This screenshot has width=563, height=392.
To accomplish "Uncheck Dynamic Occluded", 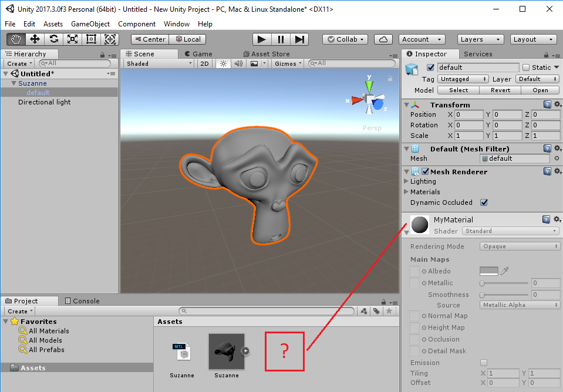I will coord(484,202).
